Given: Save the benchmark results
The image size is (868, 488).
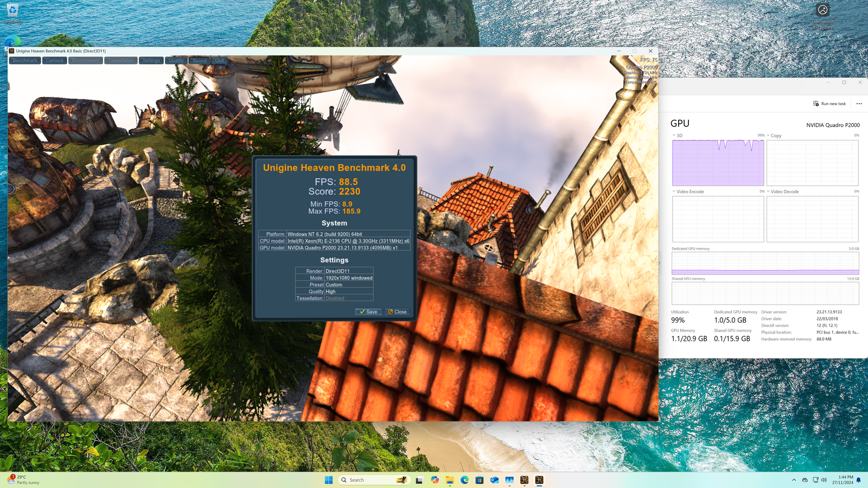Looking at the screenshot, I should click(x=368, y=312).
